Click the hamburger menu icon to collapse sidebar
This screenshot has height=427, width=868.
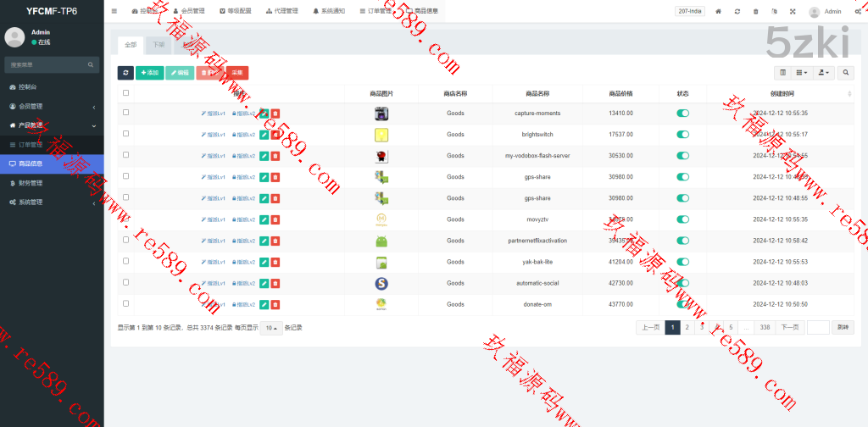click(114, 11)
